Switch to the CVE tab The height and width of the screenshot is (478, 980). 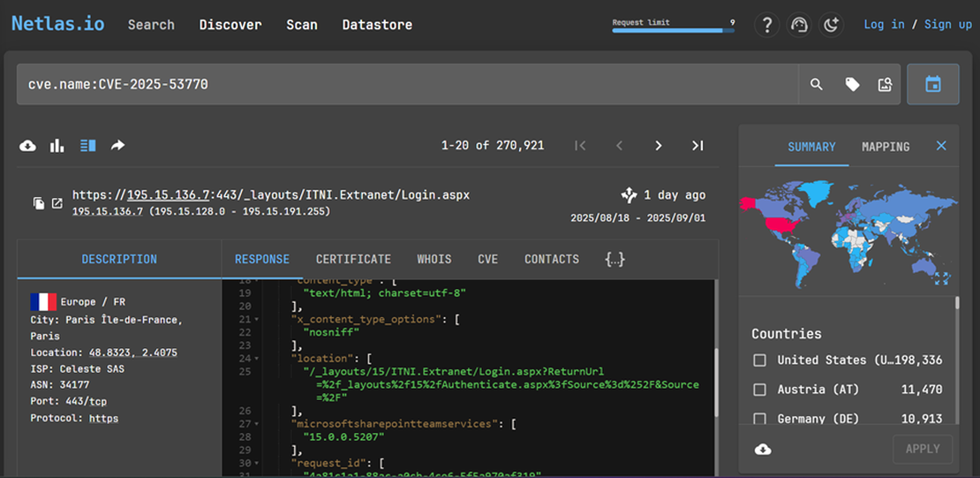click(488, 259)
